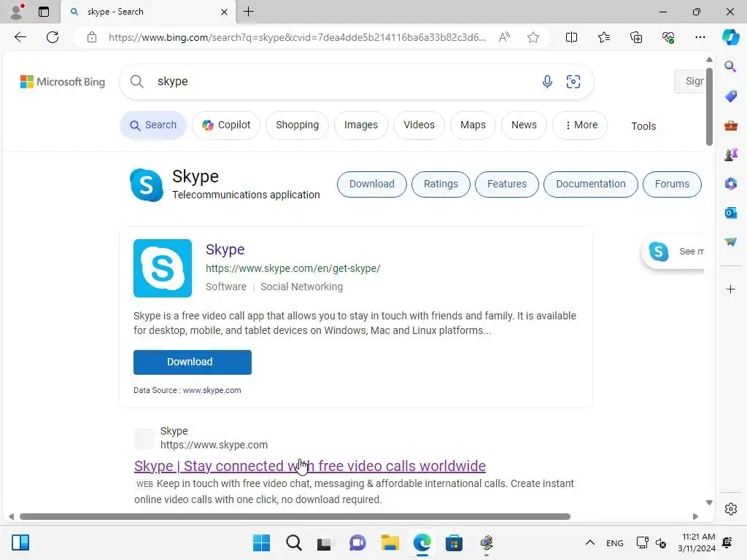
Task: Search using an image icon
Action: click(x=573, y=82)
